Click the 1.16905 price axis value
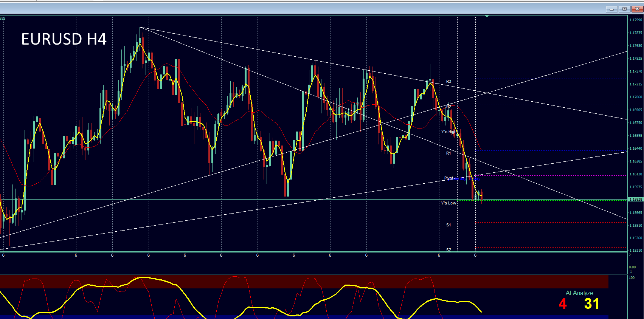Viewport: 644px width, 319px height. pyautogui.click(x=636, y=110)
